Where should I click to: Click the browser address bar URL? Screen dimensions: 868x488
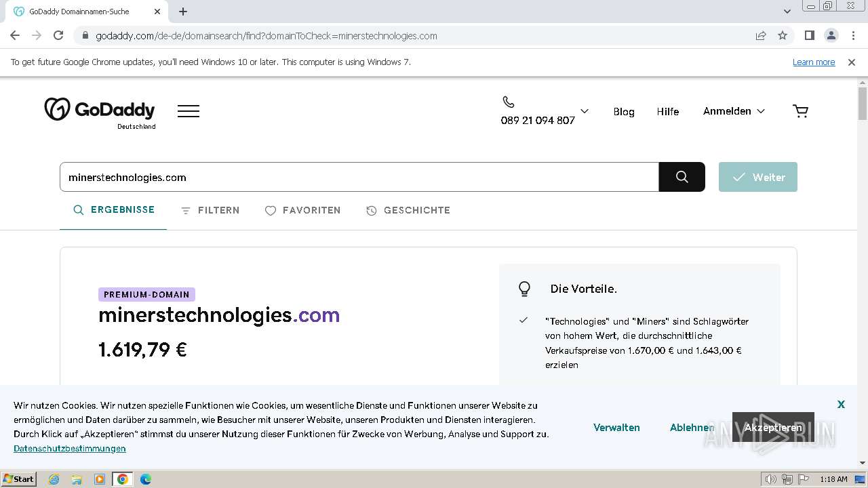(x=267, y=36)
